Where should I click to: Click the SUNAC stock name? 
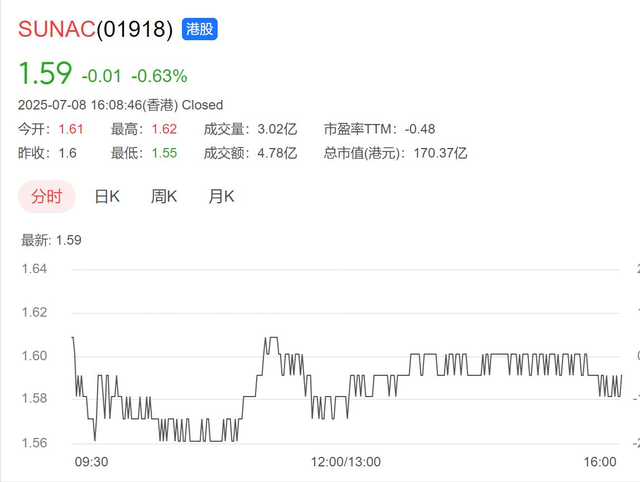(57, 29)
